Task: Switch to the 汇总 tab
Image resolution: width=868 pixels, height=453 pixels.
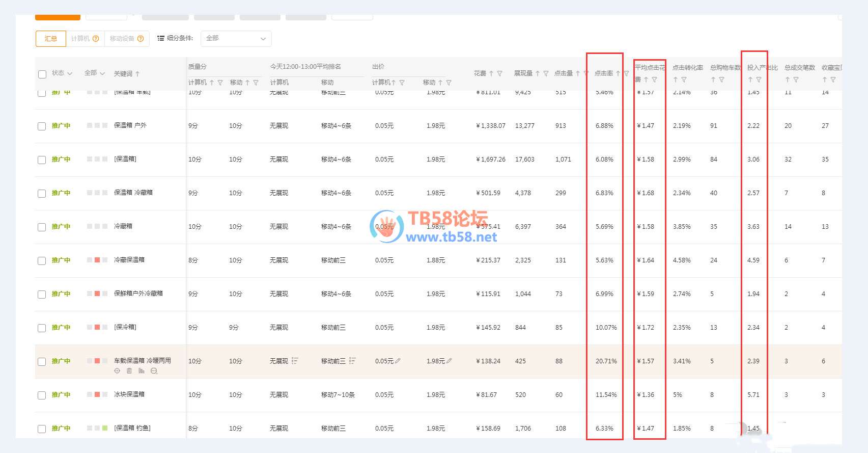Action: point(51,39)
